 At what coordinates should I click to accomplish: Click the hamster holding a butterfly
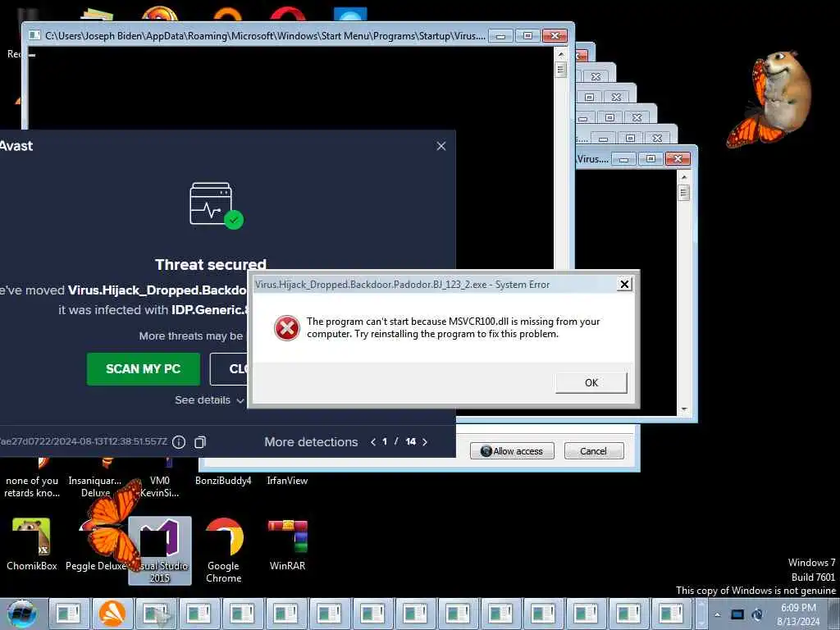[x=768, y=99]
